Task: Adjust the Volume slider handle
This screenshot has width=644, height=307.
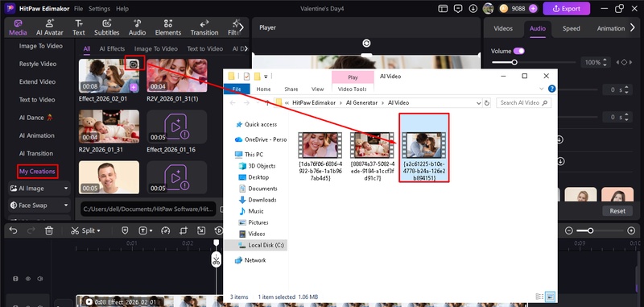Action: (x=514, y=63)
